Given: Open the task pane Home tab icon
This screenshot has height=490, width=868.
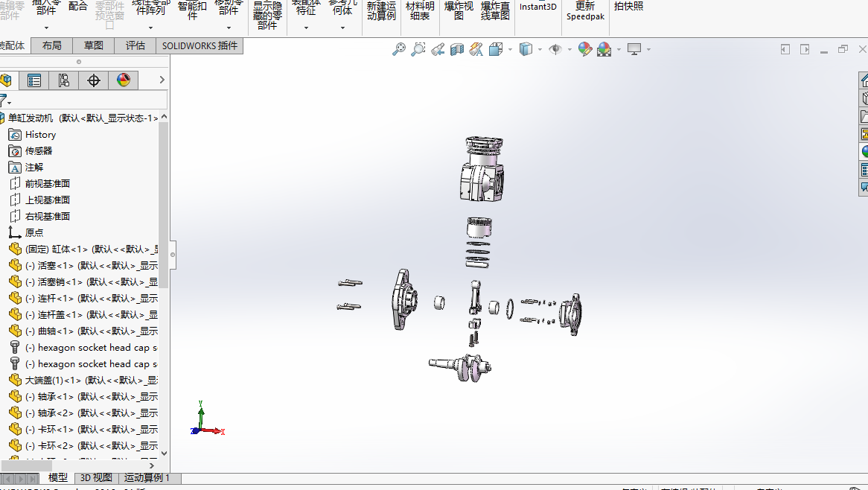Looking at the screenshot, I should click(x=864, y=81).
